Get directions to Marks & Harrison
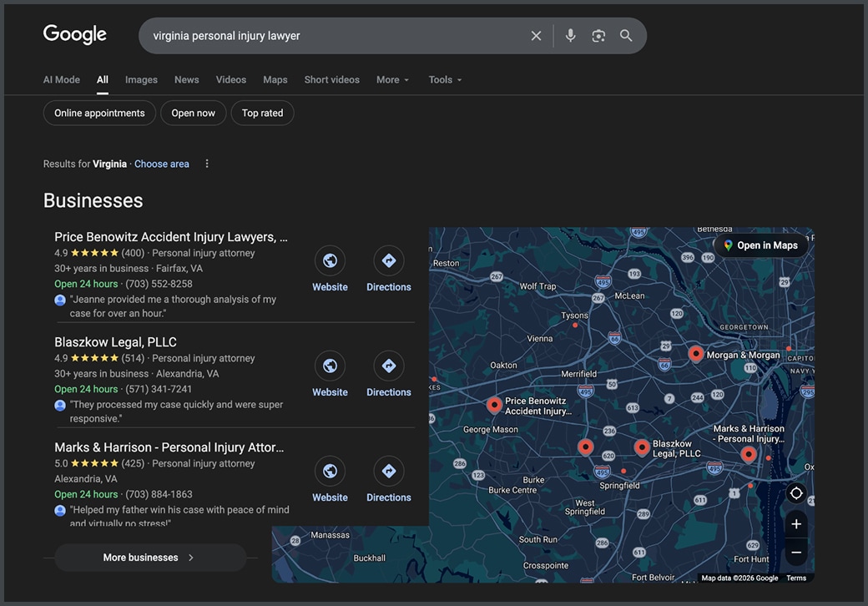 pyautogui.click(x=388, y=472)
